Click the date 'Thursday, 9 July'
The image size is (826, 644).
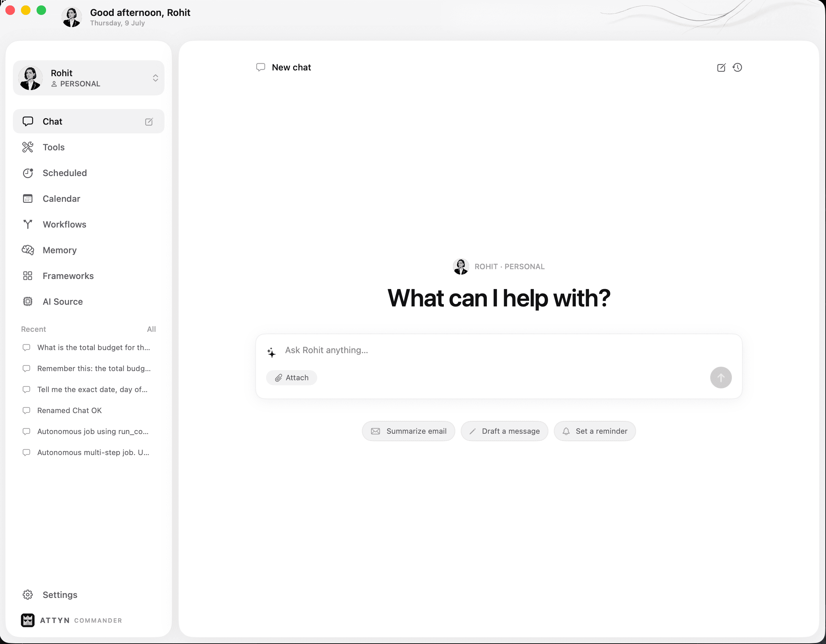(117, 23)
